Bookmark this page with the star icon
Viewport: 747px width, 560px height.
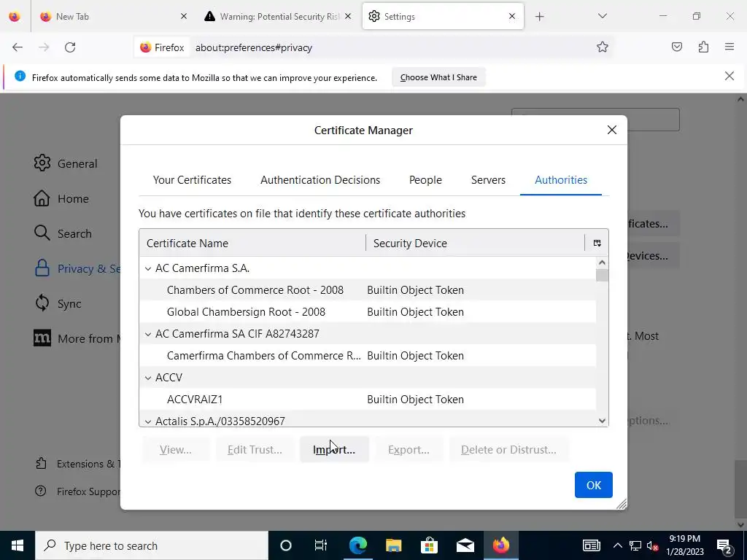coord(602,47)
